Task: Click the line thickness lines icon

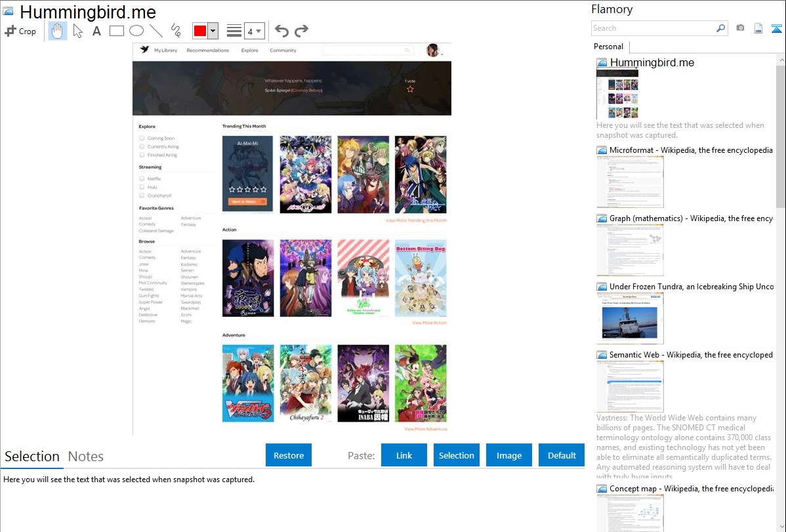Action: [234, 31]
